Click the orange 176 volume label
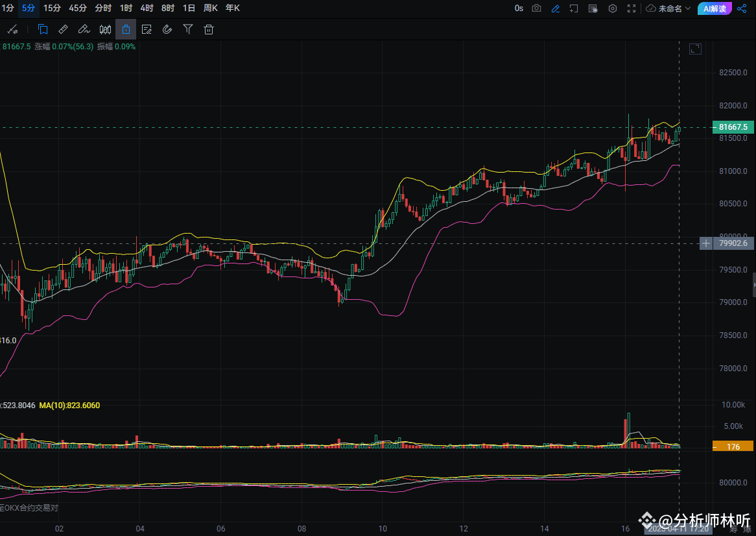This screenshot has height=536, width=756. (x=733, y=446)
